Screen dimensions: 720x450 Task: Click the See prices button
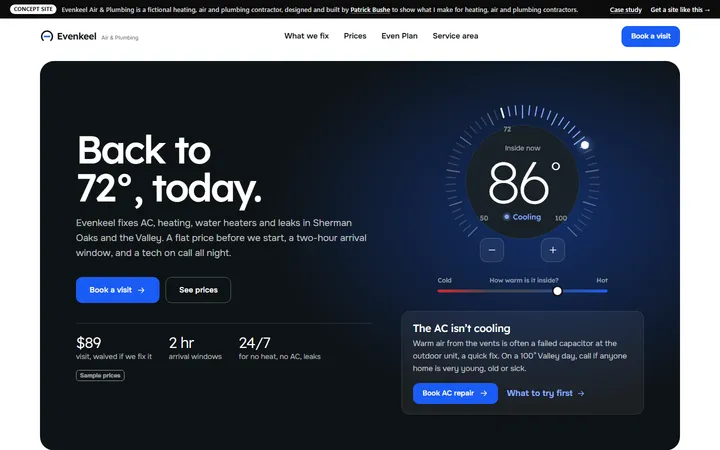[198, 290]
